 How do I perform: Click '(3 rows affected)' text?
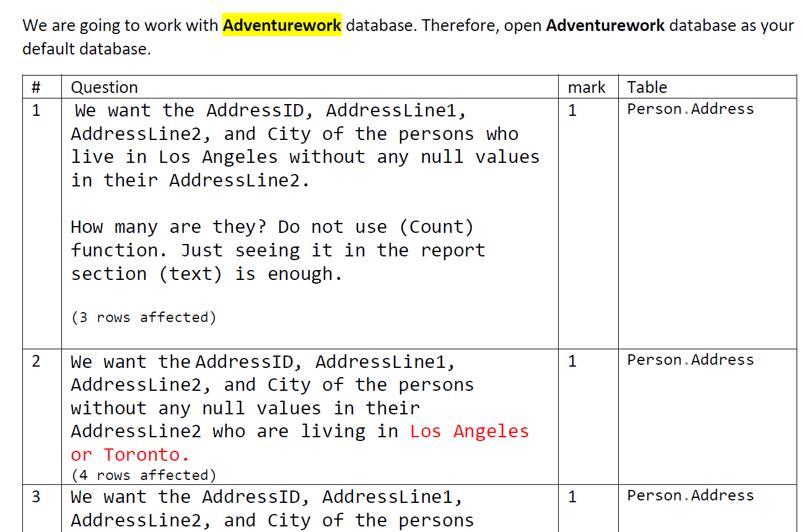(x=144, y=317)
